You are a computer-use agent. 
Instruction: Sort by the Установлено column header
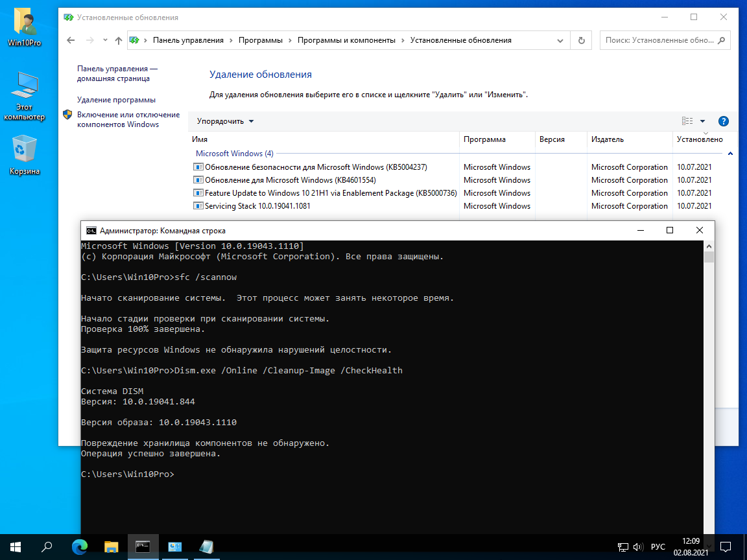(699, 139)
